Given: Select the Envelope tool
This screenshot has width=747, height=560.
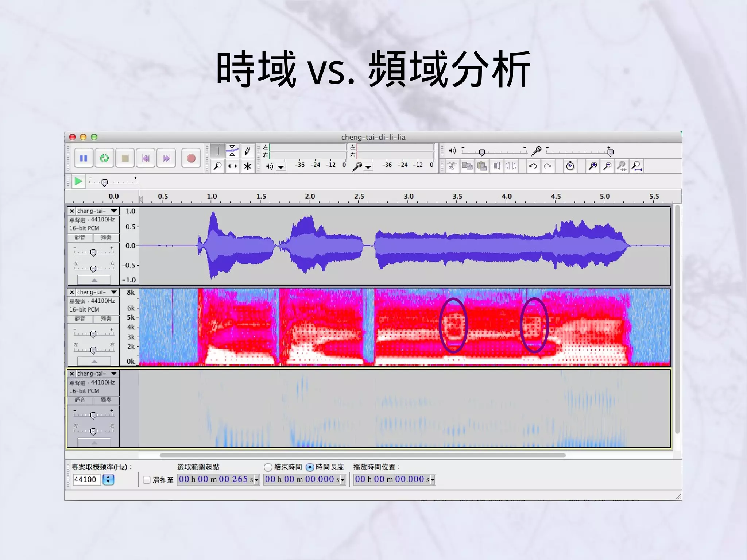Looking at the screenshot, I should pos(232,151).
